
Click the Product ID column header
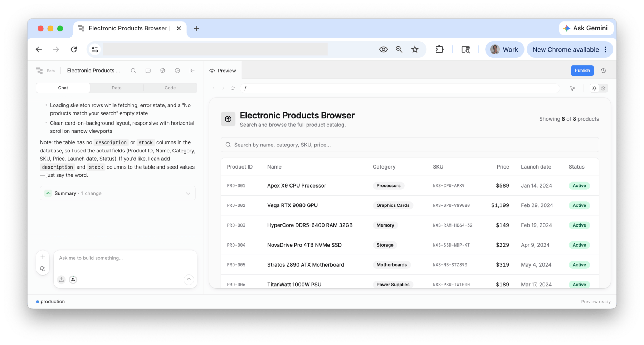coord(240,167)
